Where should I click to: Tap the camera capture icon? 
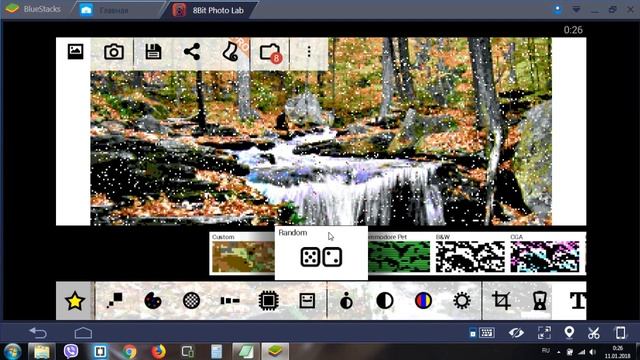click(x=114, y=52)
